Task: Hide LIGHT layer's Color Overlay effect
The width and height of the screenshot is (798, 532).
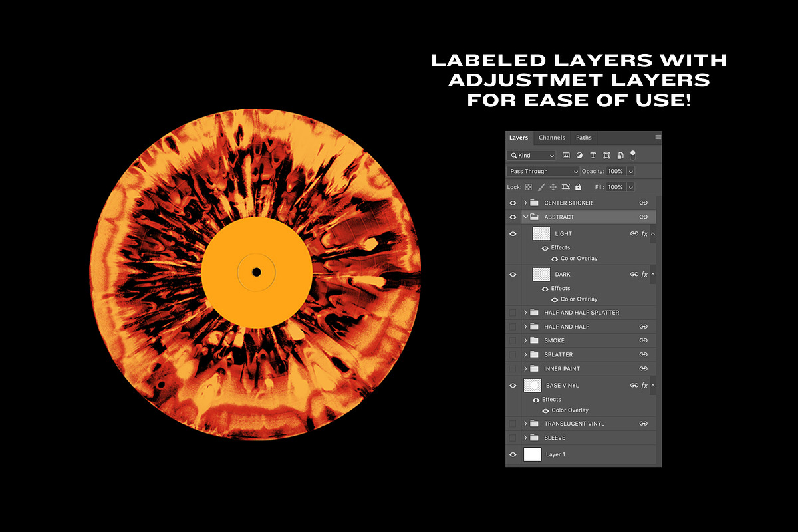Action: (x=555, y=259)
